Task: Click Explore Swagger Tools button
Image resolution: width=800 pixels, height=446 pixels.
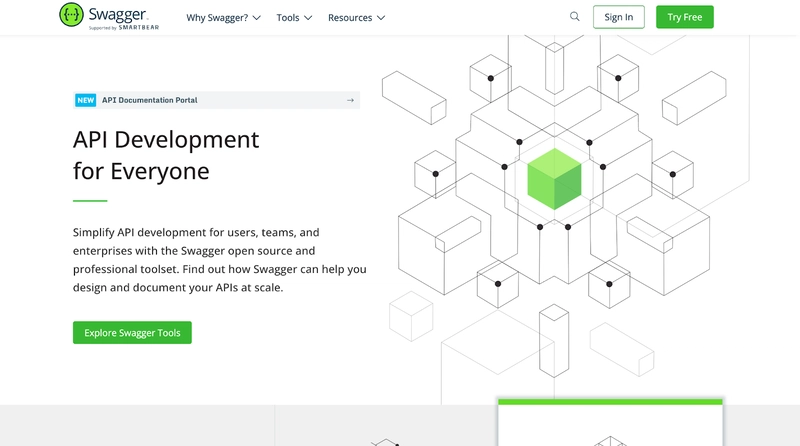Action: (132, 332)
